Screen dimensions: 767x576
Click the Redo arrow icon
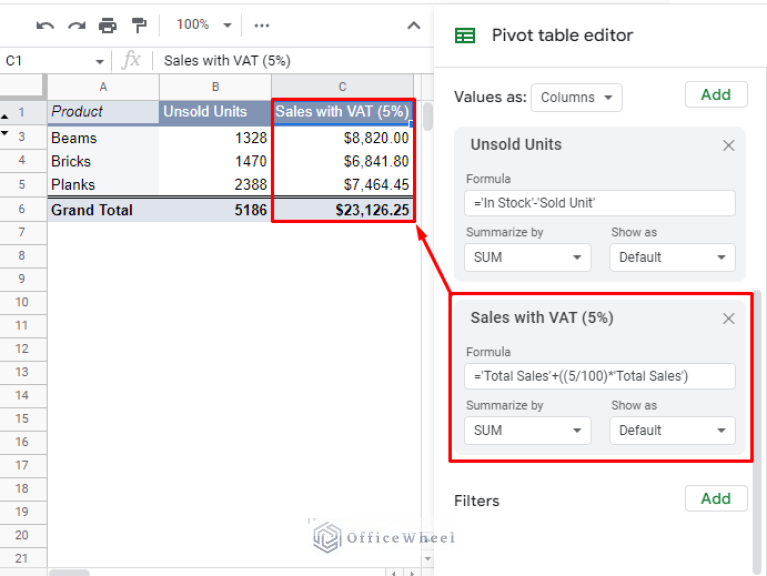click(x=76, y=25)
